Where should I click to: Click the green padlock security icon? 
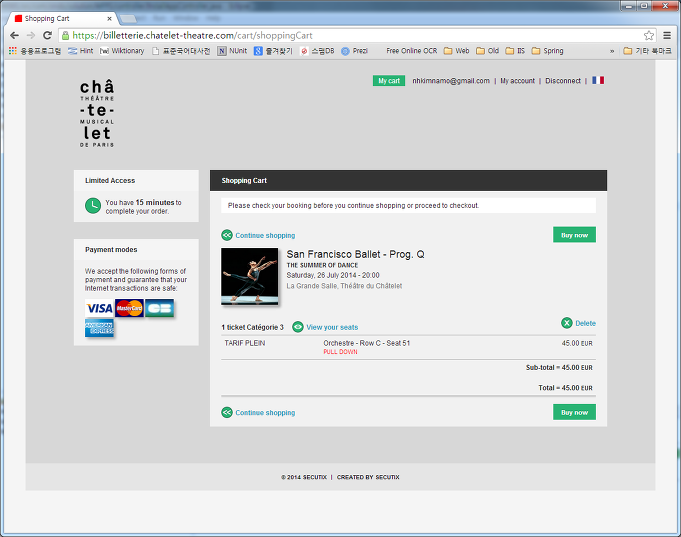point(65,36)
